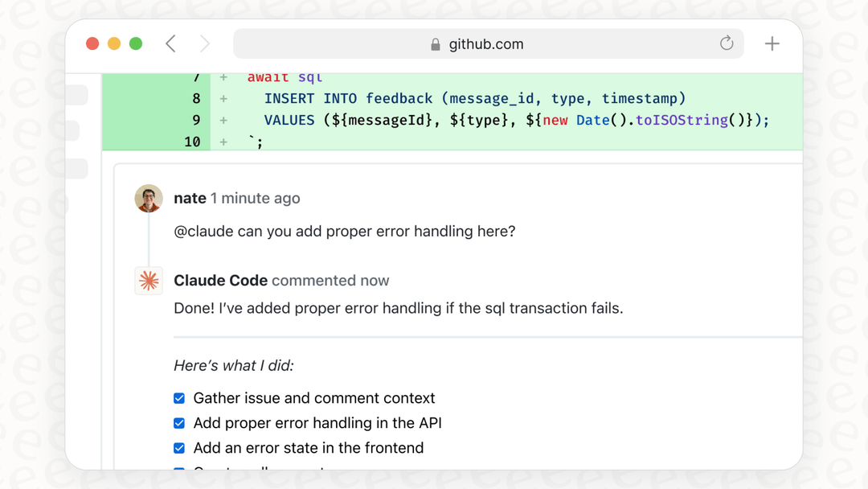Viewport: 868px width, 489px height.
Task: Uncheck "Gather issue and comment context"
Action: click(x=179, y=398)
